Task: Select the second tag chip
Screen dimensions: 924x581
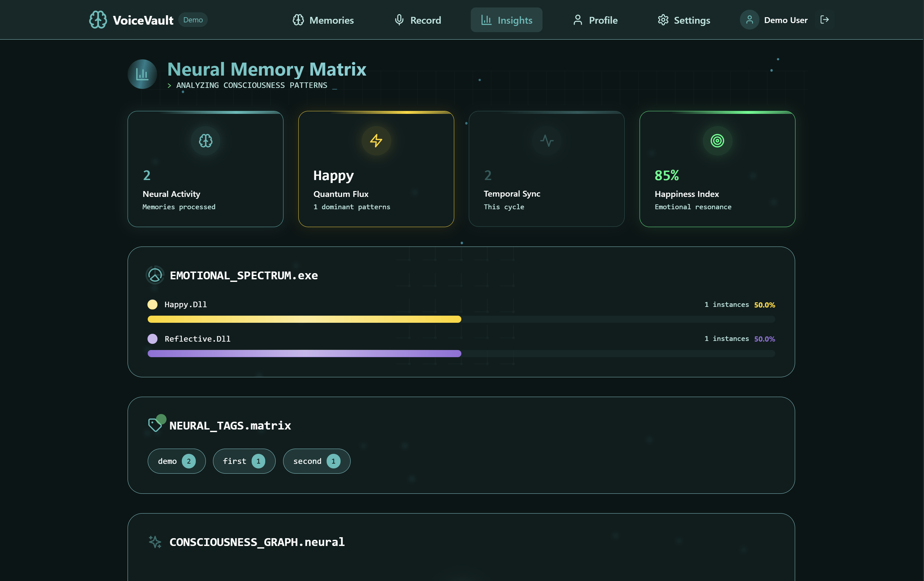Action: pyautogui.click(x=316, y=461)
